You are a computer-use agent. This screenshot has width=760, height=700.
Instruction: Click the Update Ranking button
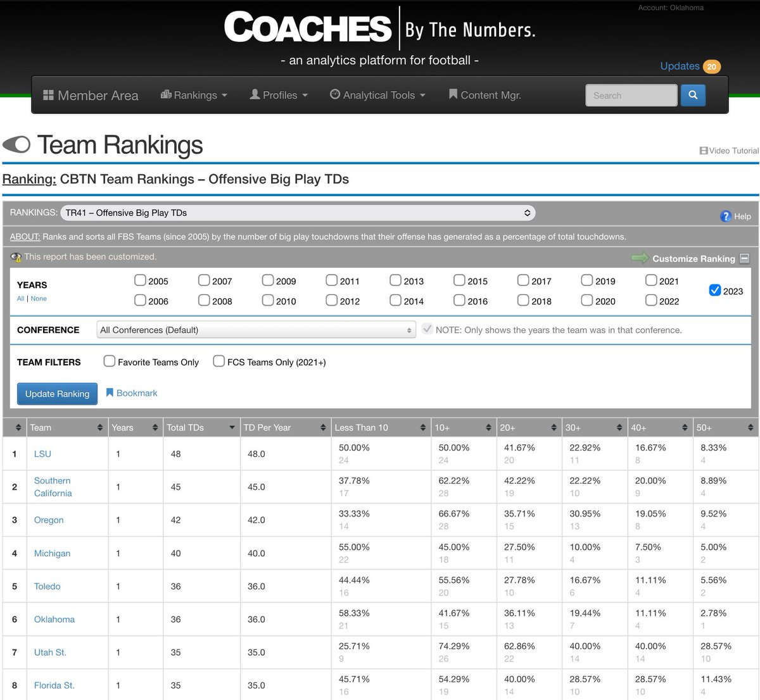click(x=57, y=394)
